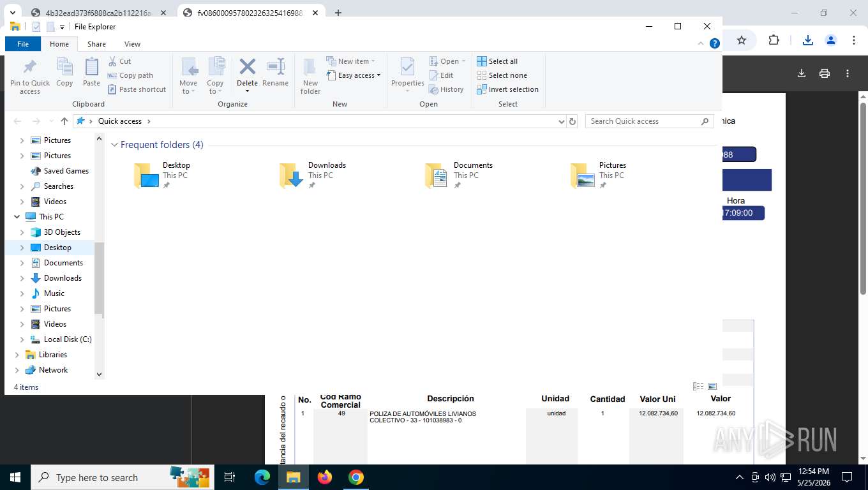Open the New item dropdown
This screenshot has height=490, width=868.
point(350,61)
